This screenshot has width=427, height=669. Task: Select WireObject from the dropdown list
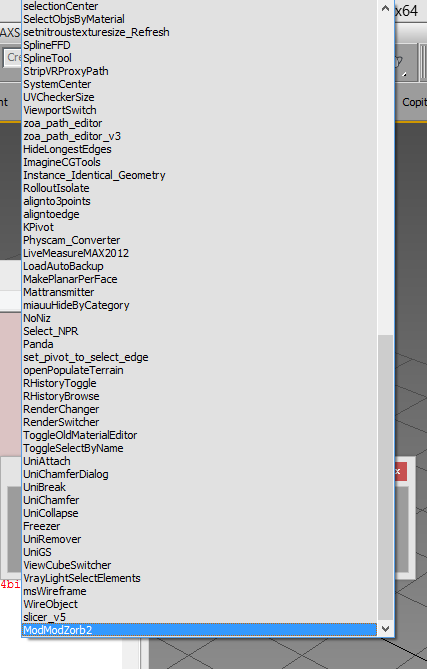click(x=199, y=604)
